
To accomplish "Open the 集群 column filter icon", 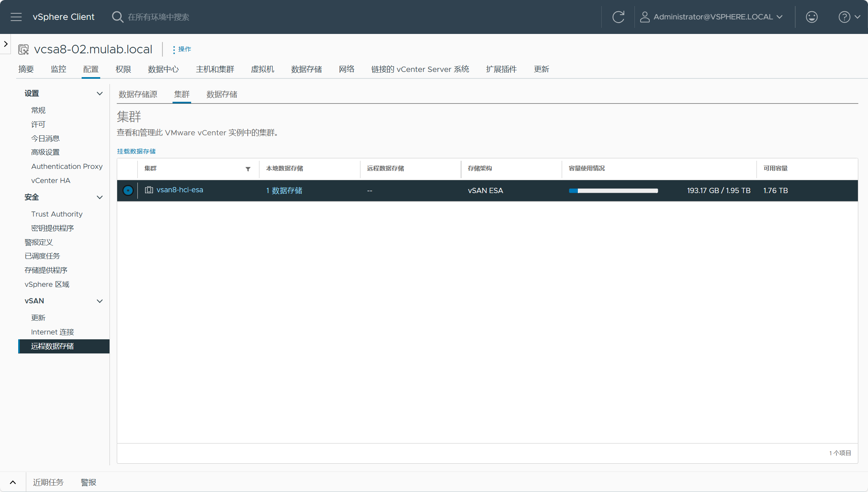I will (x=248, y=169).
